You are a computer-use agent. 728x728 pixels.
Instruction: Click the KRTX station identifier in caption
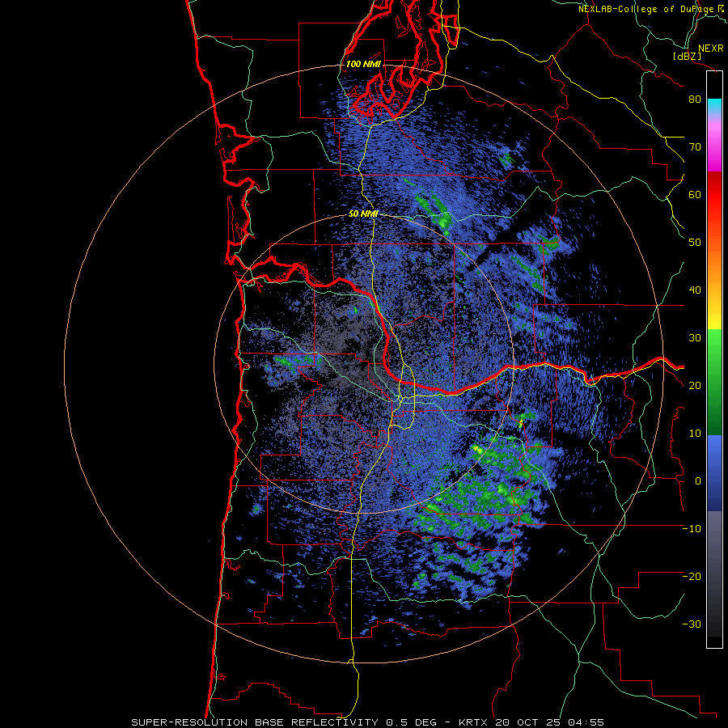[x=473, y=722]
